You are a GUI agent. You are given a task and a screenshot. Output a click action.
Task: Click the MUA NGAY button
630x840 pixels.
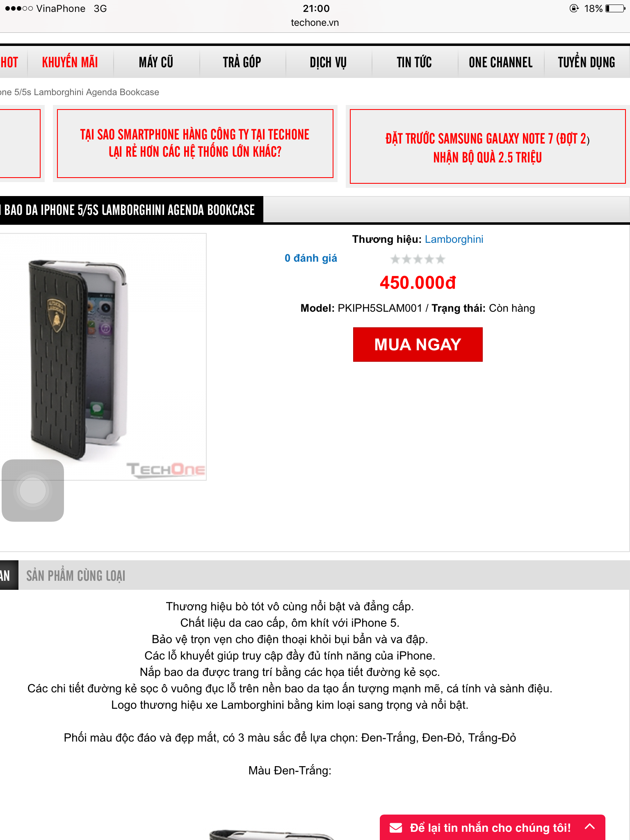click(x=418, y=345)
